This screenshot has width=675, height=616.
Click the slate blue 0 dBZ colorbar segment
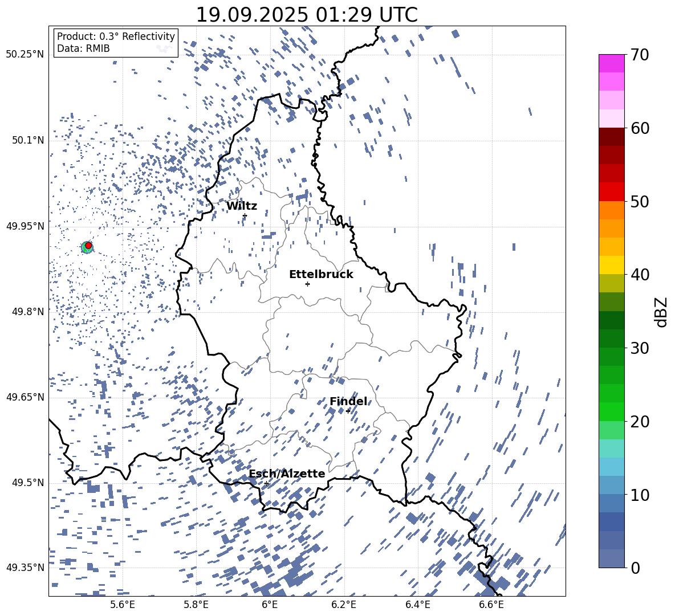tap(612, 559)
